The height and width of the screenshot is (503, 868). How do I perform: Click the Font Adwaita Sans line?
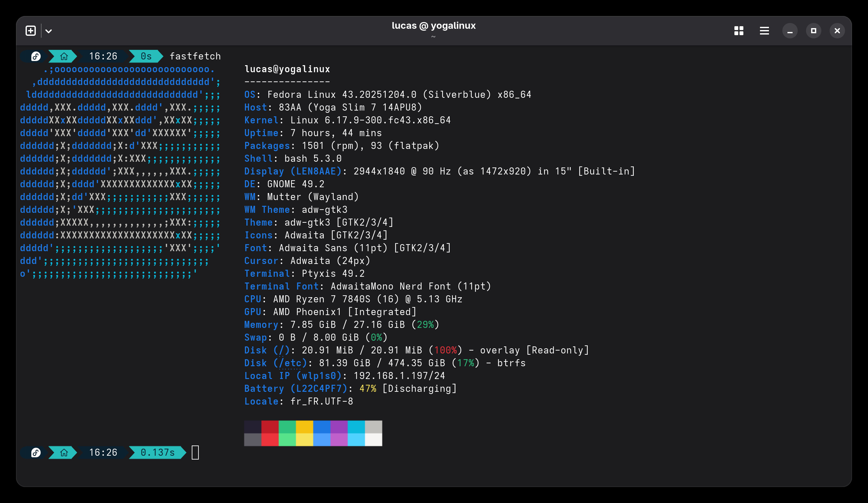[x=347, y=248]
